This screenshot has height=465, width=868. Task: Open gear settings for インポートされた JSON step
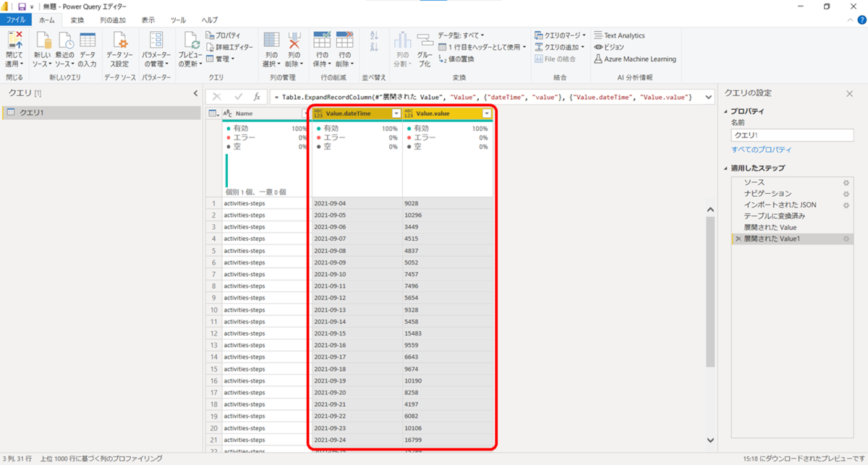[846, 205]
